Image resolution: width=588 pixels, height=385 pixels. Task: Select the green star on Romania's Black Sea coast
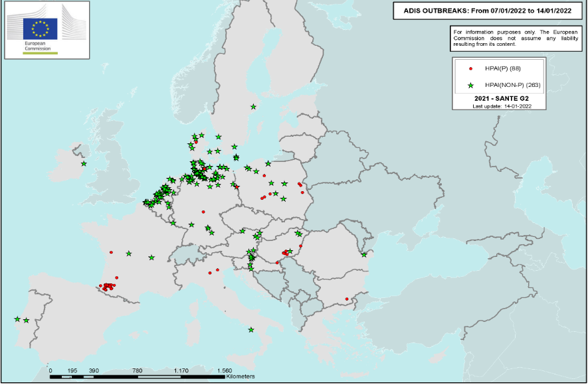coord(363,254)
